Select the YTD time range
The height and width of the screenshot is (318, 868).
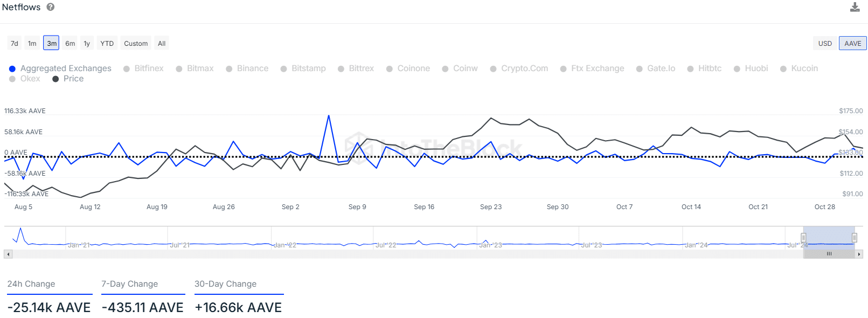[107, 43]
